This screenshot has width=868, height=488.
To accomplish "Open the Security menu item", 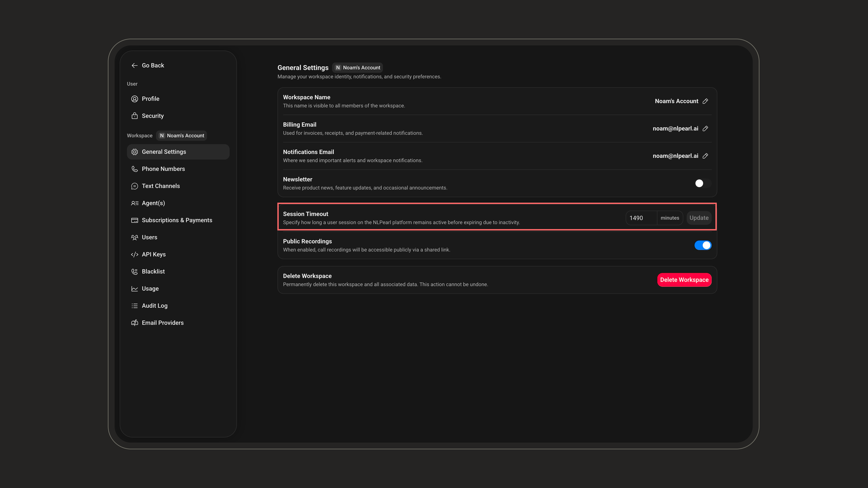I will [x=178, y=116].
